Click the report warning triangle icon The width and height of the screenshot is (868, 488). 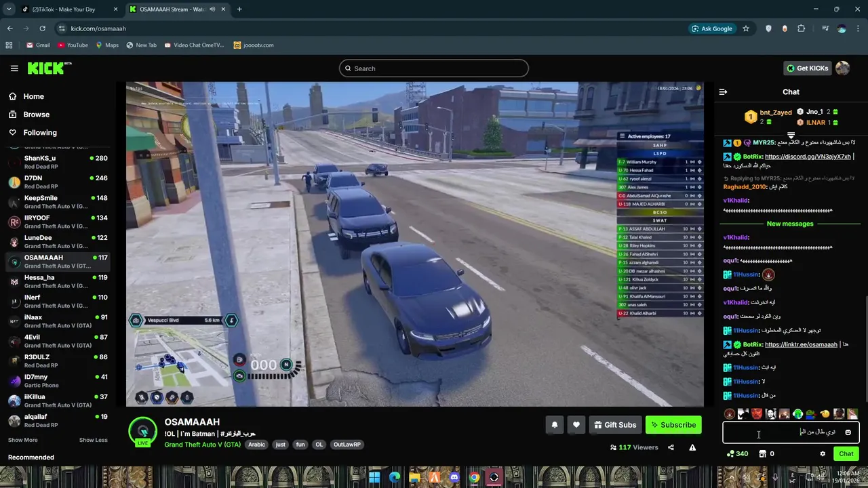[x=692, y=447]
